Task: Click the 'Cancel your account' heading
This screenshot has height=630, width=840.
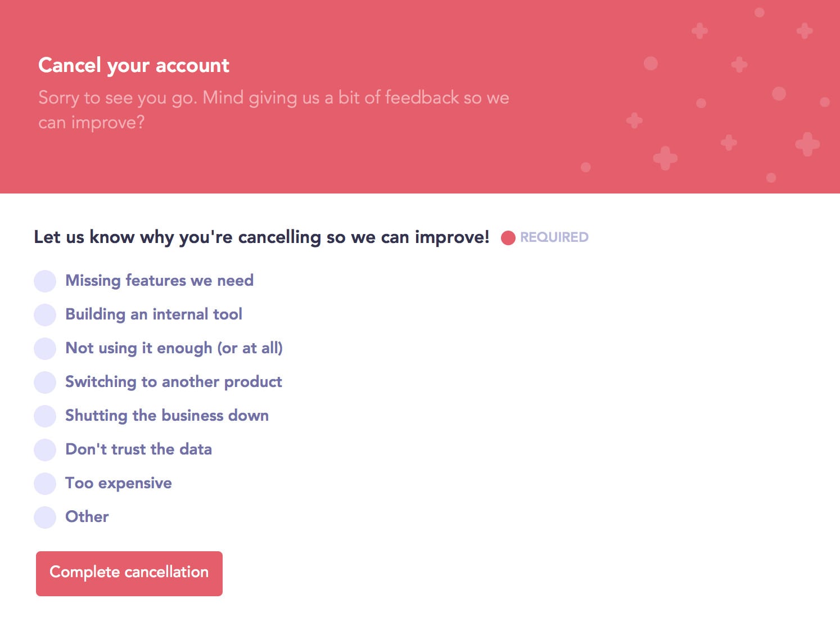Action: [134, 65]
